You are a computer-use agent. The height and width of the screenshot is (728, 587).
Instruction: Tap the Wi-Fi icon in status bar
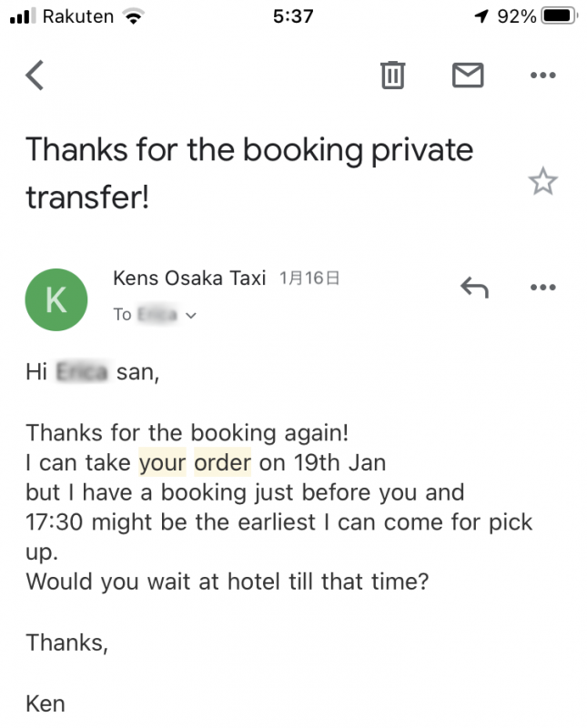coord(133,16)
